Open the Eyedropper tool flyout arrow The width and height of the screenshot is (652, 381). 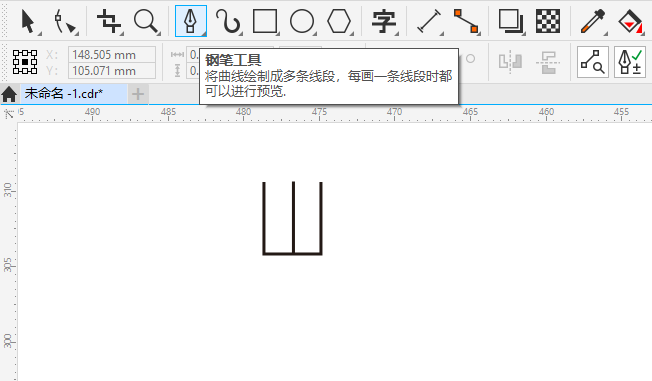(606, 33)
